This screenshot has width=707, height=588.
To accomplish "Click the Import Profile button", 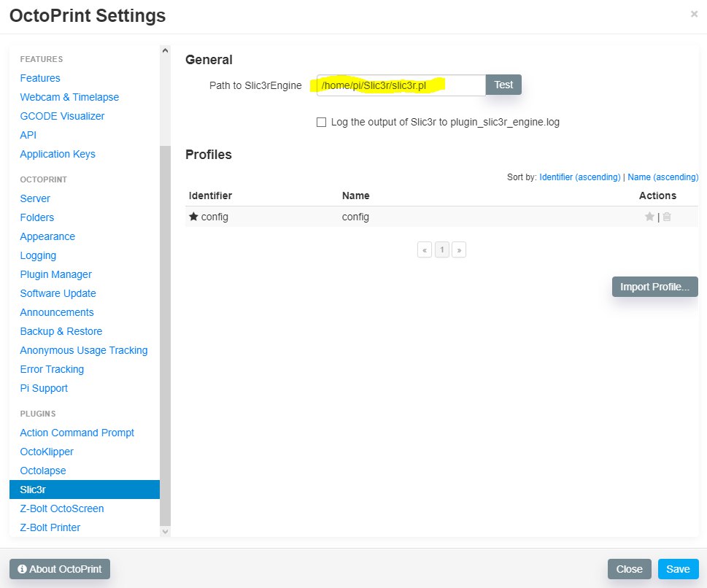I will tap(654, 287).
